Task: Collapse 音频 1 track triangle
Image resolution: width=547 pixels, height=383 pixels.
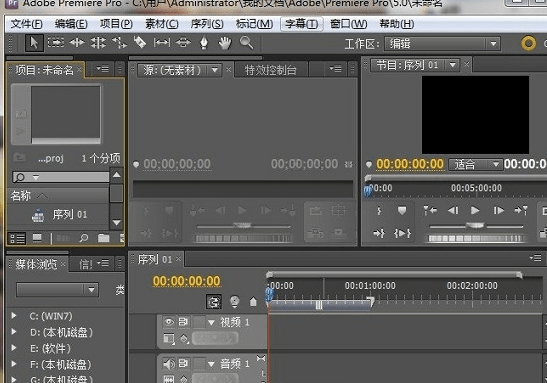Action: [x=211, y=365]
